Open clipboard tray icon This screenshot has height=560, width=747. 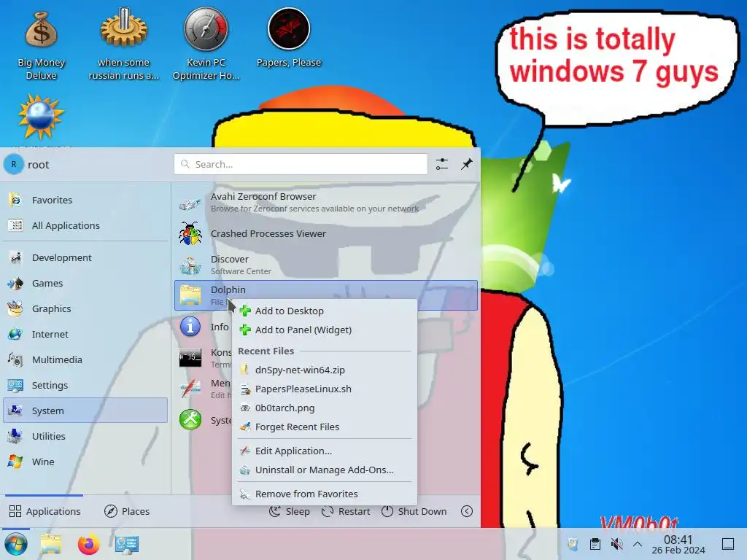click(595, 544)
